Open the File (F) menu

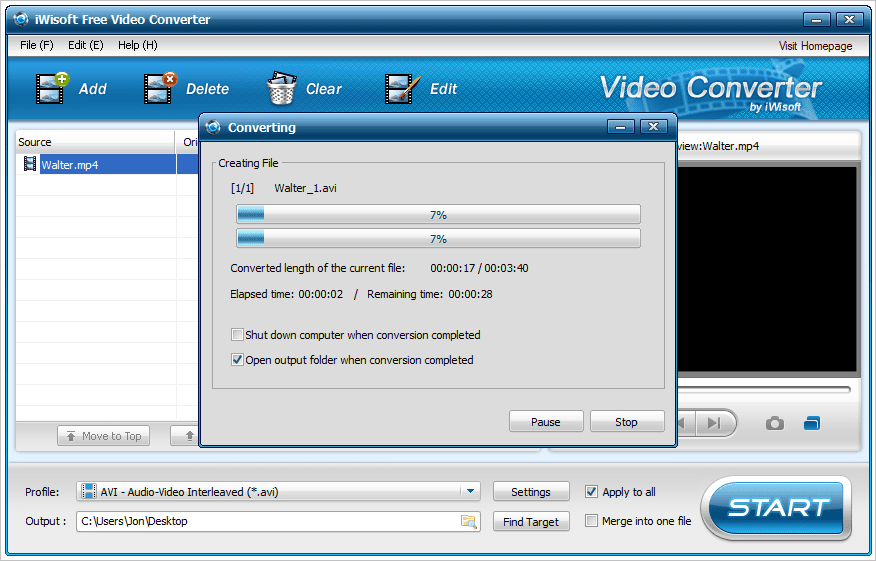pos(36,45)
